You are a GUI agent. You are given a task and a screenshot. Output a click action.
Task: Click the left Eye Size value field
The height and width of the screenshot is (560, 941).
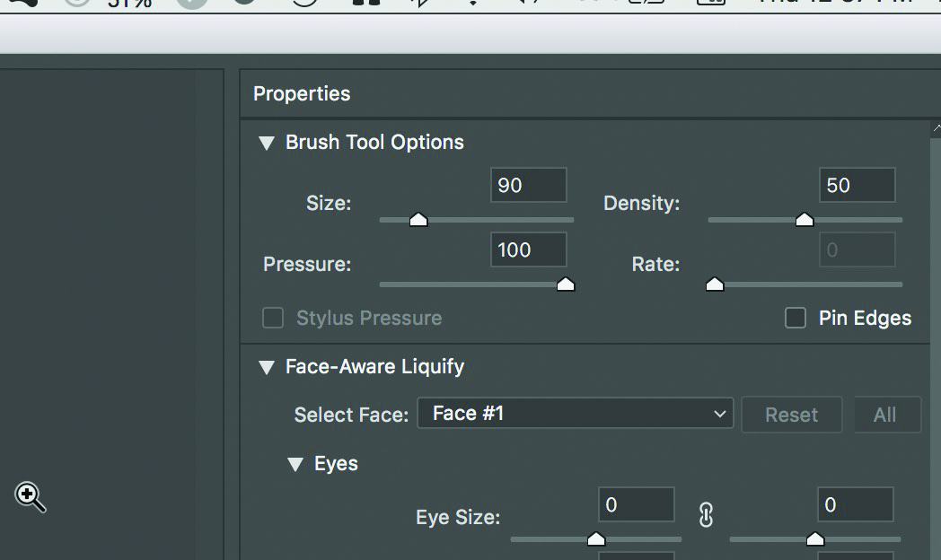coord(636,505)
